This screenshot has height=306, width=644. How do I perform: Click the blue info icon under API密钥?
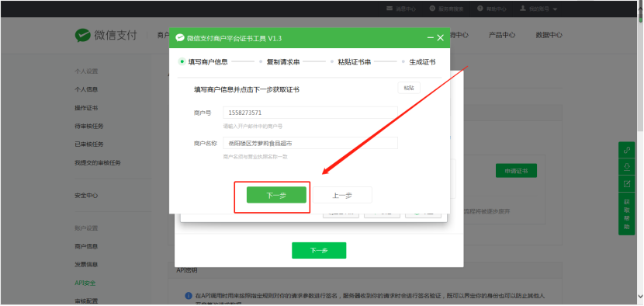(189, 296)
